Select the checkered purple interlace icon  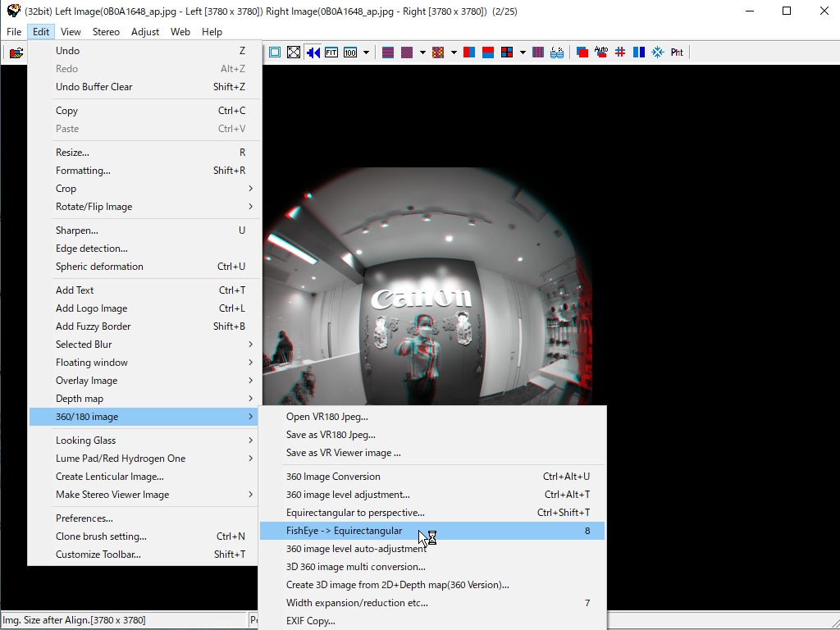407,52
